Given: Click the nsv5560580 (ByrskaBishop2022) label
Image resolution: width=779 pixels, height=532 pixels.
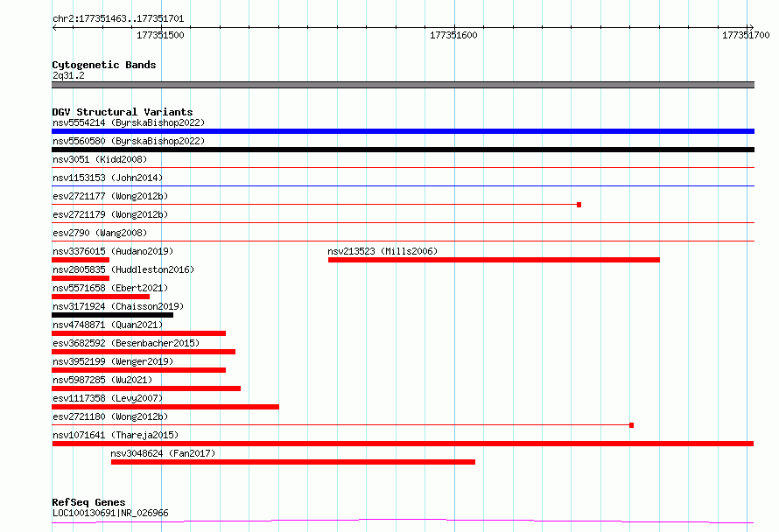Looking at the screenshot, I should pos(129,141).
